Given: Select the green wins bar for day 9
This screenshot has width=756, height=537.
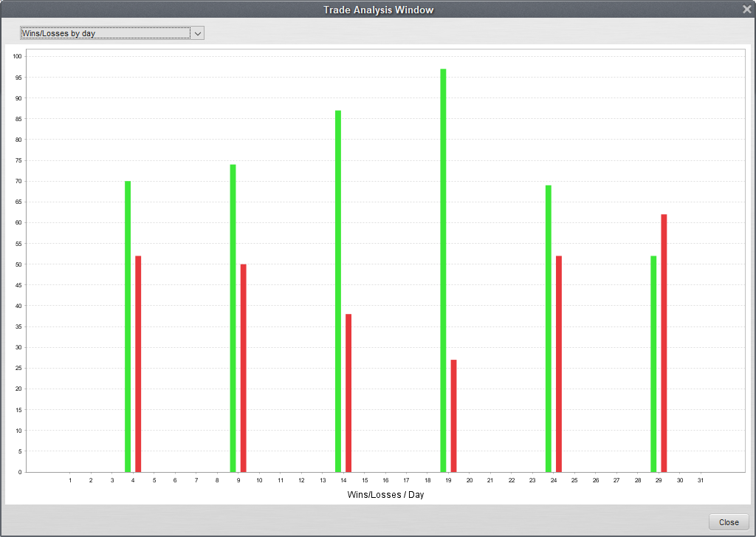Looking at the screenshot, I should click(233, 318).
